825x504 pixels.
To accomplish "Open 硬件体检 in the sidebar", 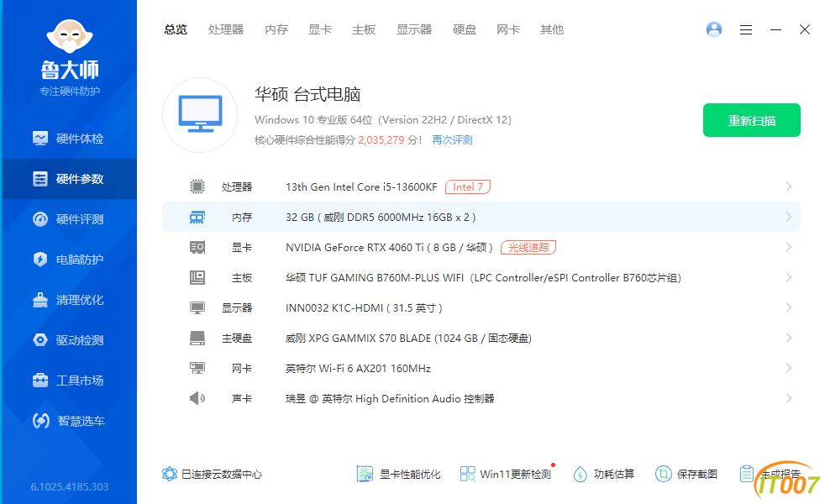I will pos(68,139).
